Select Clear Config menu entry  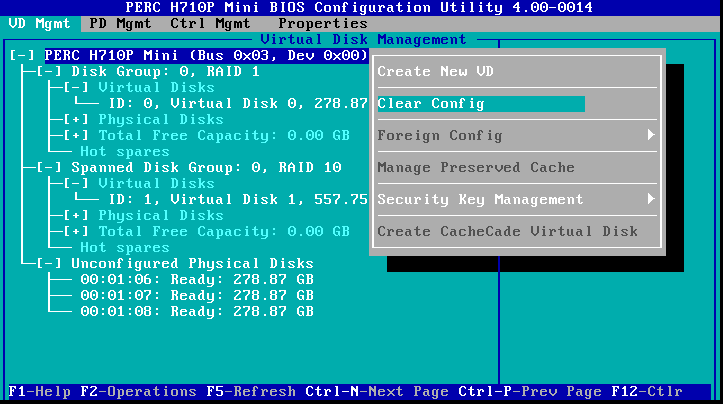(x=481, y=104)
